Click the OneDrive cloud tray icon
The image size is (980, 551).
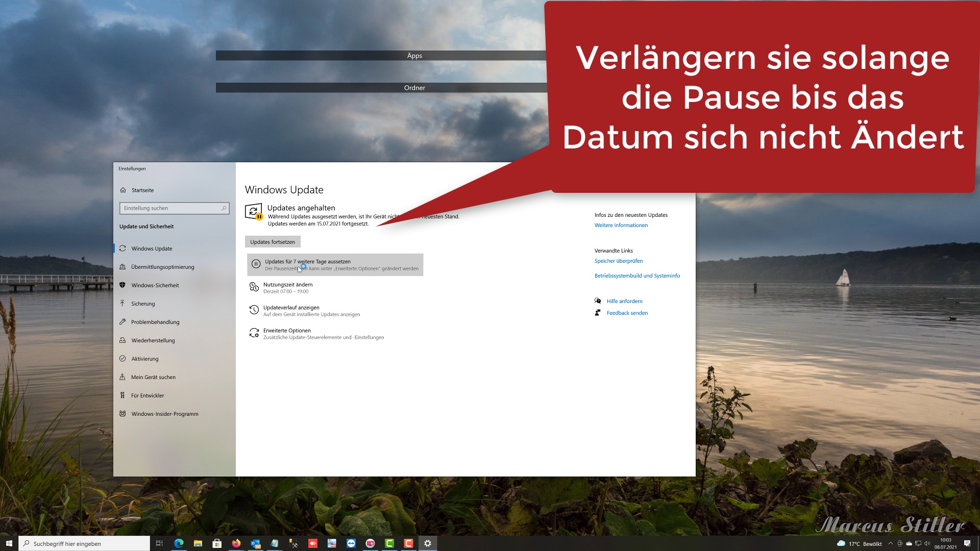coord(909,543)
